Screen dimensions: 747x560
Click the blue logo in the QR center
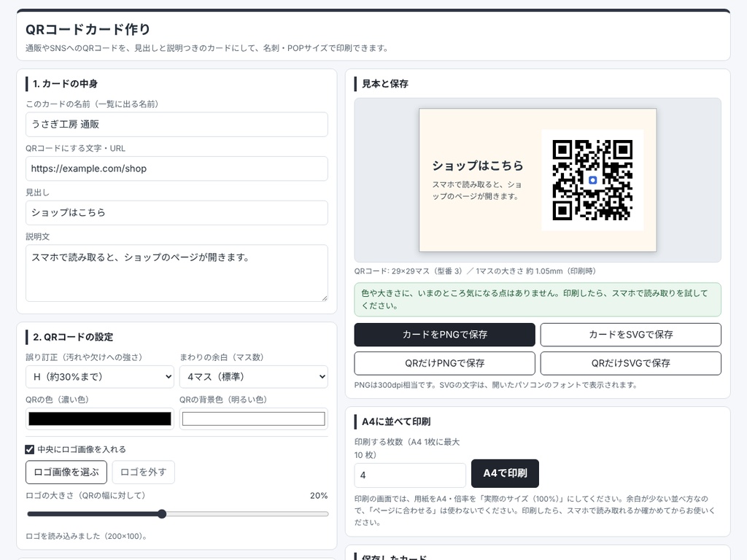pyautogui.click(x=592, y=180)
